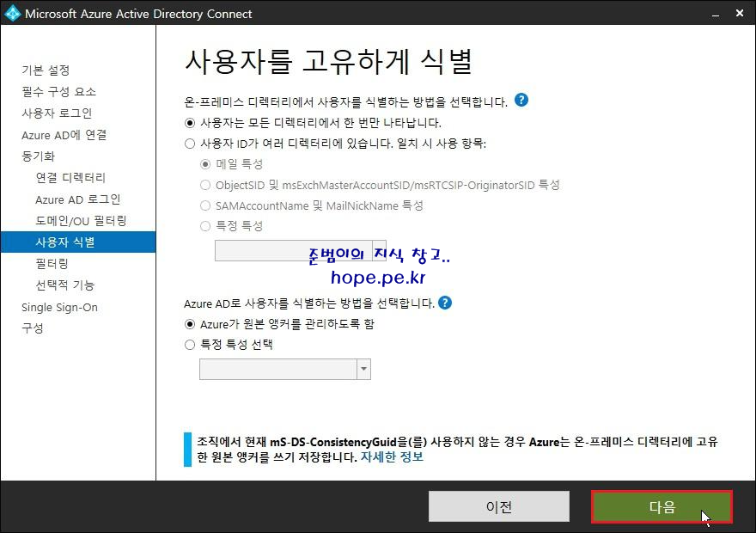Image resolution: width=756 pixels, height=533 pixels.
Task: Go to '구성' sidebar step
Action: [x=33, y=328]
